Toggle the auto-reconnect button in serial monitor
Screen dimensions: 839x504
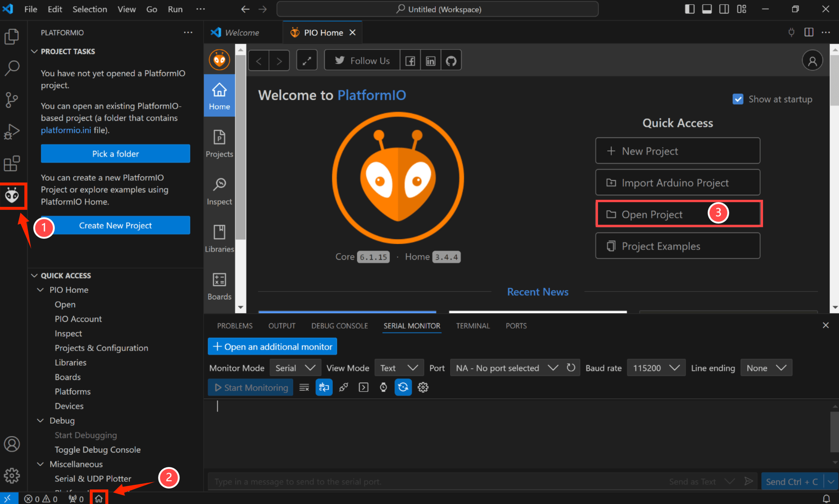click(403, 387)
